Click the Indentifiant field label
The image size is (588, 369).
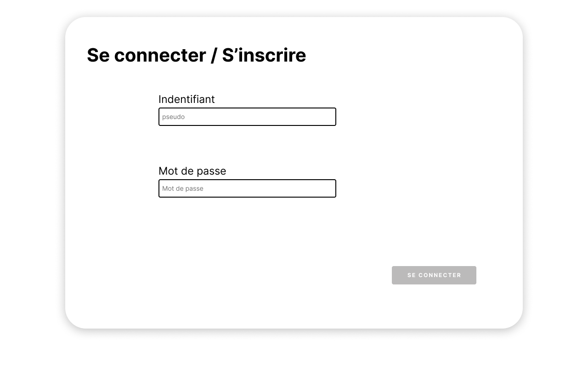click(x=187, y=99)
